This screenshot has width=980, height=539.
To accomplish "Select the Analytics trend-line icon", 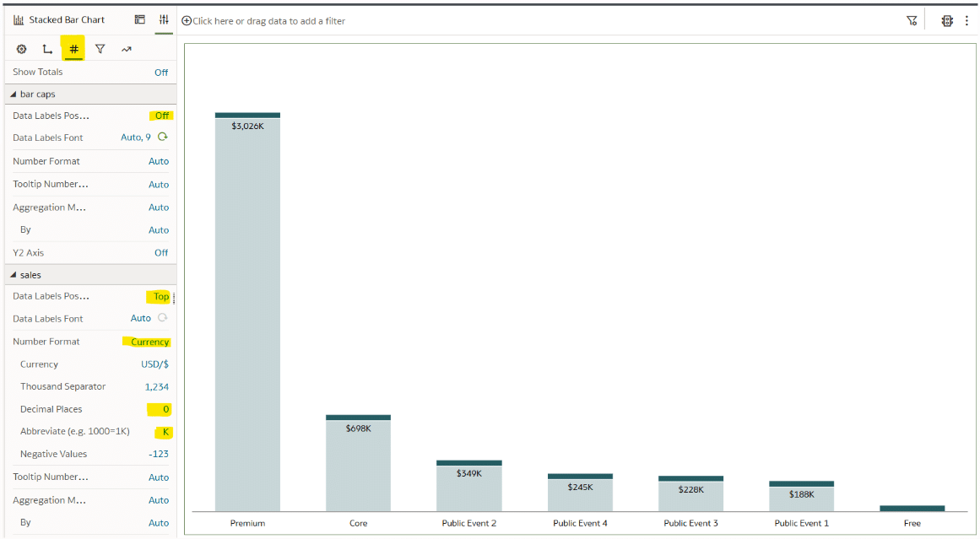I will [126, 48].
